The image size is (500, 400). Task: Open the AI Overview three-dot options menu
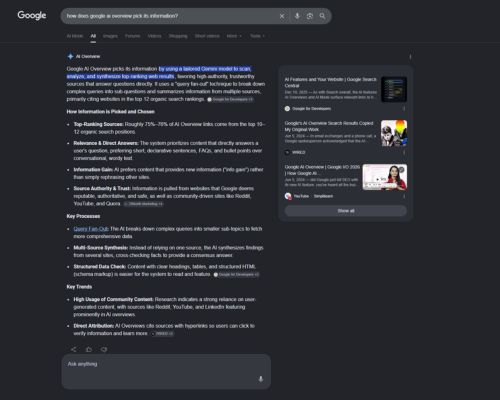pyautogui.click(x=410, y=57)
